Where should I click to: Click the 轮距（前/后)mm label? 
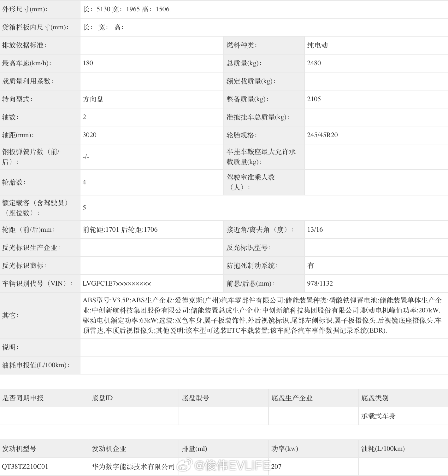(28, 229)
